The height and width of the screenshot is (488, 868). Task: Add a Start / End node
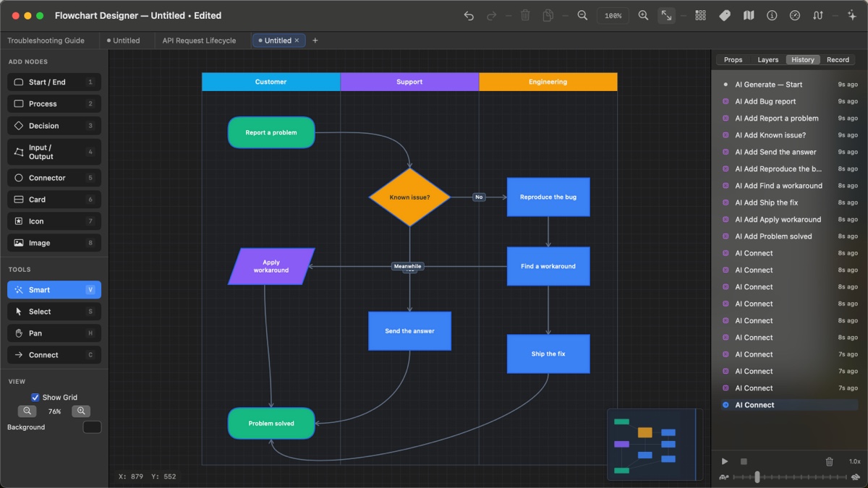(54, 82)
